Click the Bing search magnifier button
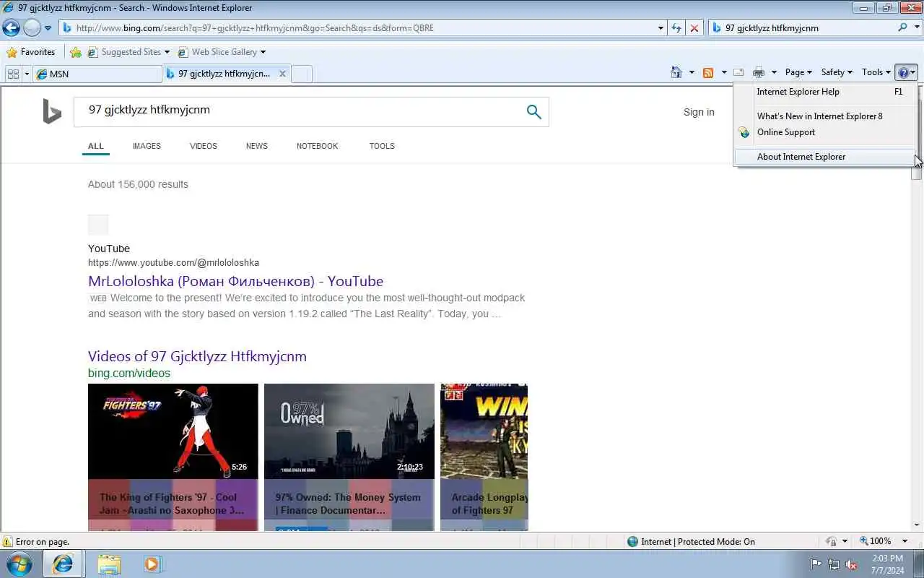 coord(533,112)
